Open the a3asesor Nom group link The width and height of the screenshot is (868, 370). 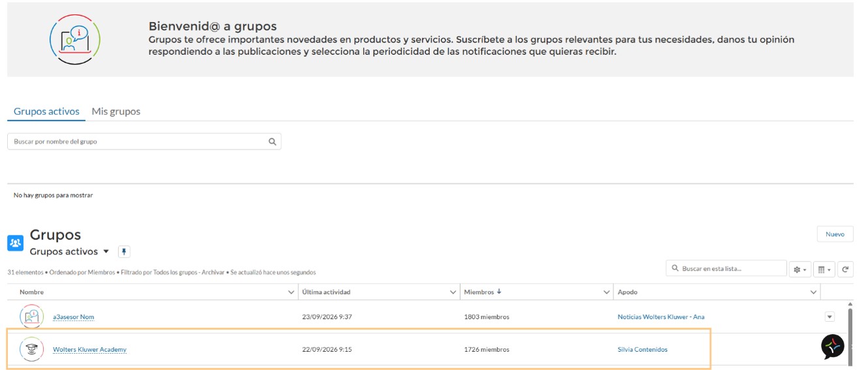coord(73,317)
